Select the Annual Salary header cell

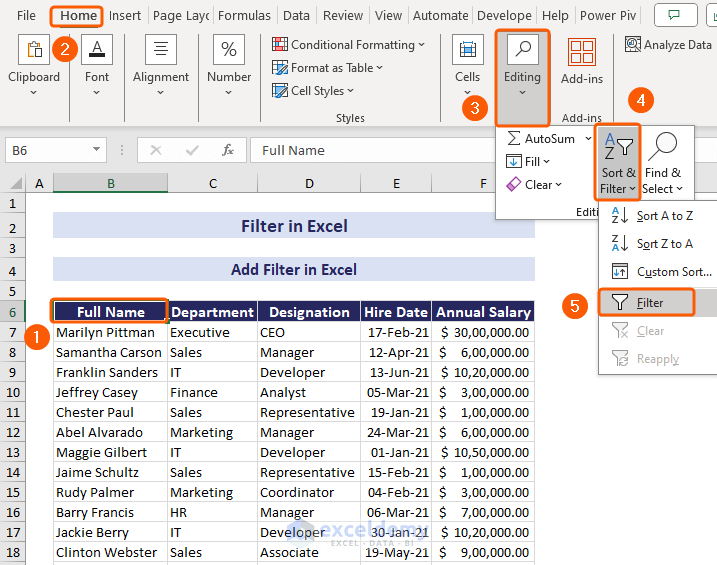tap(483, 312)
